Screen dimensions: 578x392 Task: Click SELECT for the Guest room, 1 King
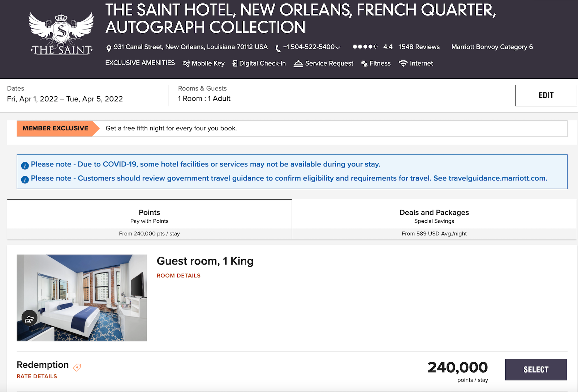point(536,370)
